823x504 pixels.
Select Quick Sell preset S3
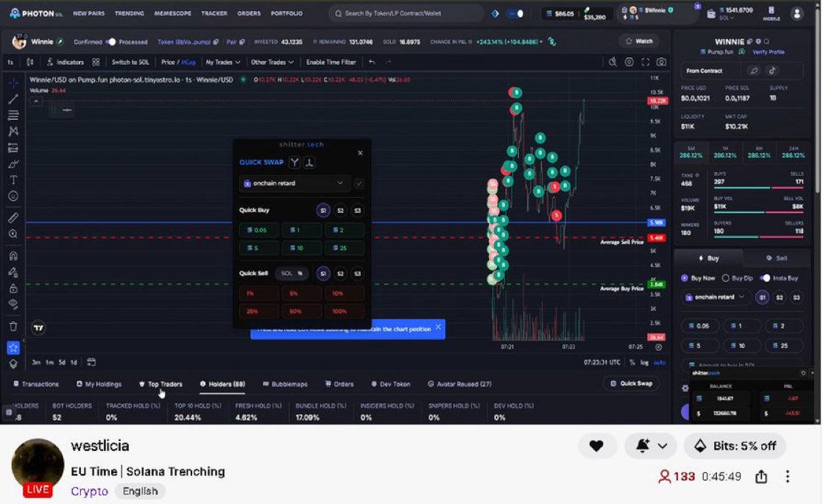pyautogui.click(x=358, y=274)
